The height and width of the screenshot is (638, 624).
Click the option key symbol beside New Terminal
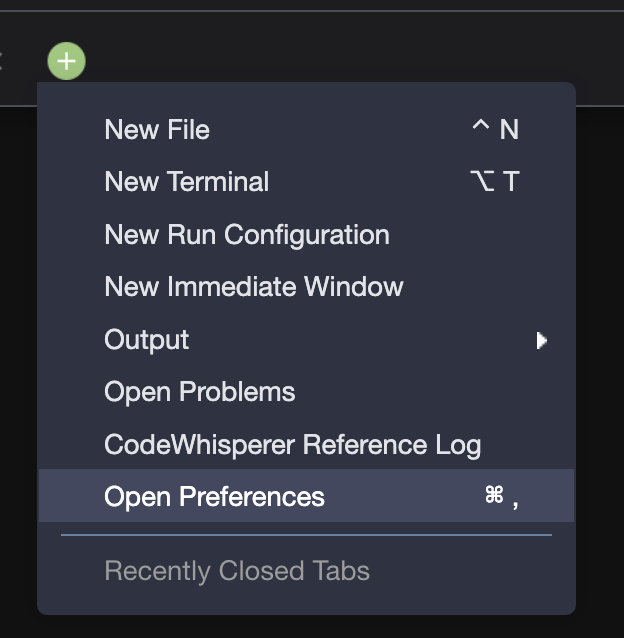pos(482,181)
